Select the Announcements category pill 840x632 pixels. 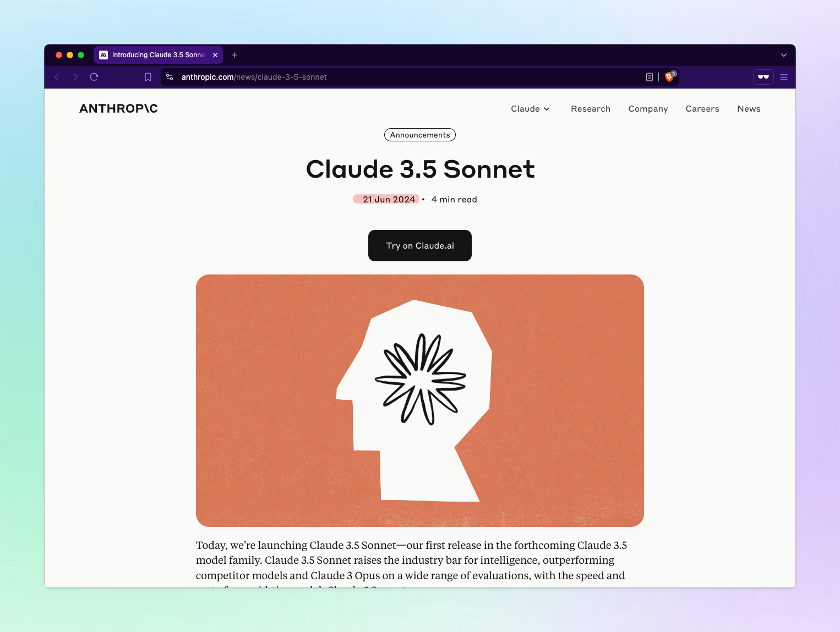[x=419, y=135]
